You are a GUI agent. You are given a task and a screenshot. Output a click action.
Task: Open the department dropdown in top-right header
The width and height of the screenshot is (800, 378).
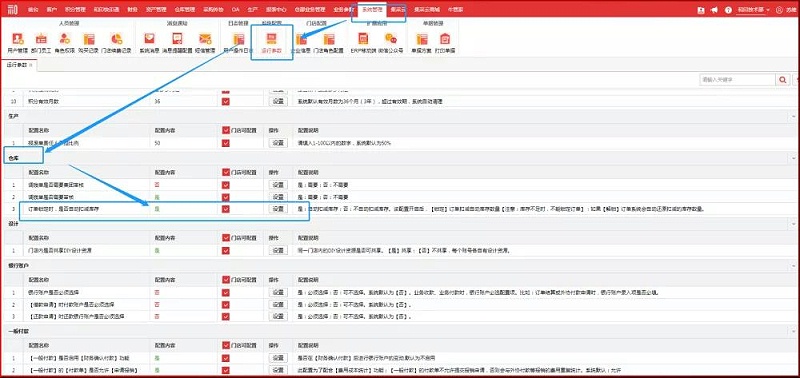(754, 10)
